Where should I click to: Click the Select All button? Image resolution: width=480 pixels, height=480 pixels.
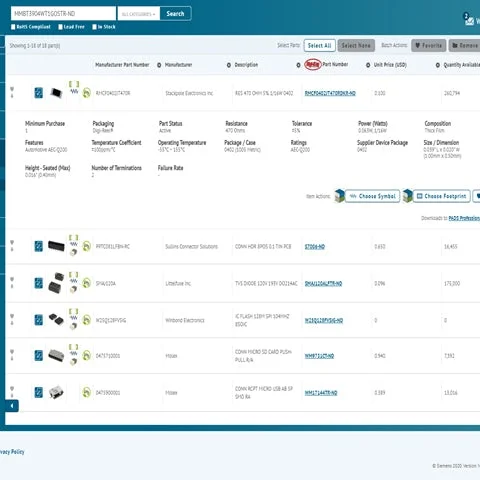point(320,46)
